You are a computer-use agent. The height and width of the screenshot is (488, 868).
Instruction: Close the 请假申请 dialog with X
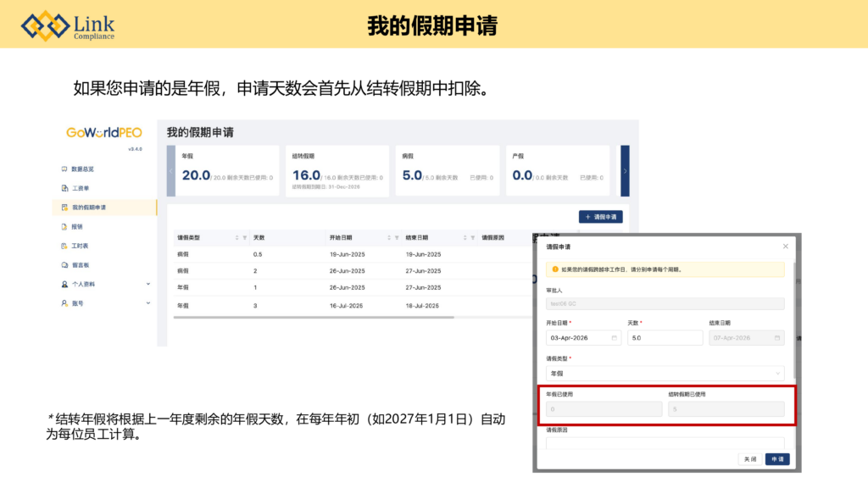(x=785, y=247)
